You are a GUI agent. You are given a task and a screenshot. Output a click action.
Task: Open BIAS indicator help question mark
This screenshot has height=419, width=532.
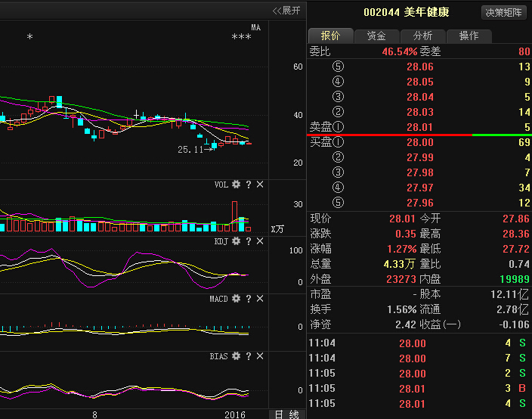(249, 356)
